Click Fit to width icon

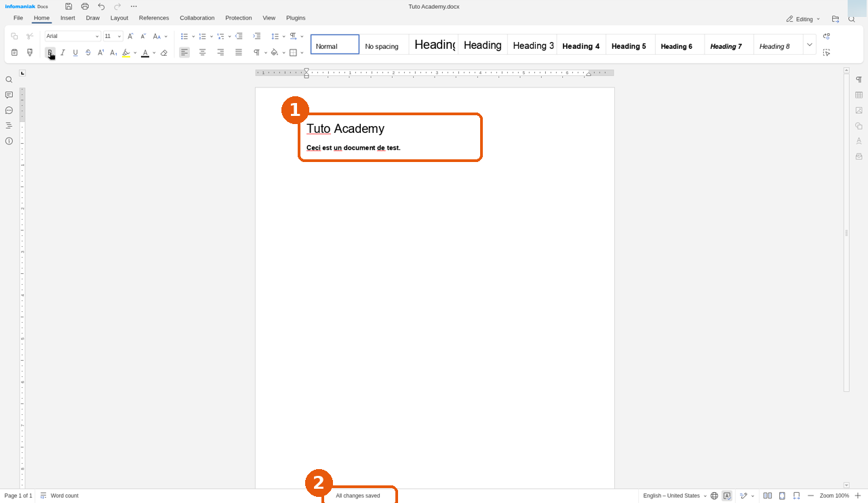pos(796,496)
